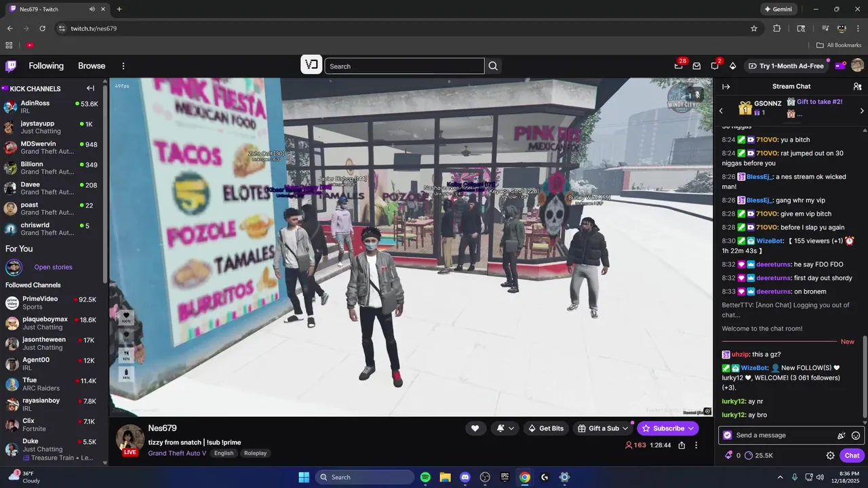
Task: Open Epic Games Launcher from taskbar
Action: [505, 477]
